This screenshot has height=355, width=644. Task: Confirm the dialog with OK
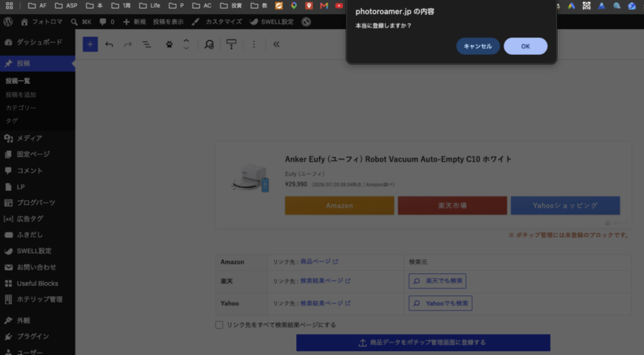click(525, 46)
